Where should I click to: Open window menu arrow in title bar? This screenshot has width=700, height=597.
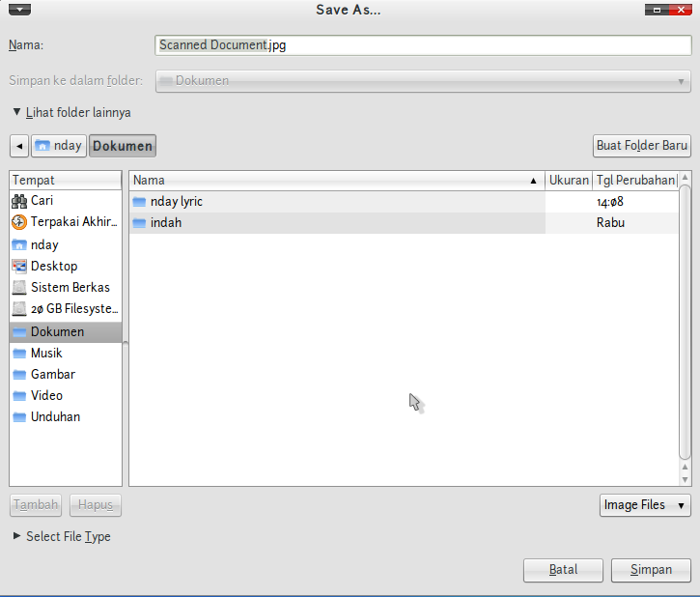[19, 10]
